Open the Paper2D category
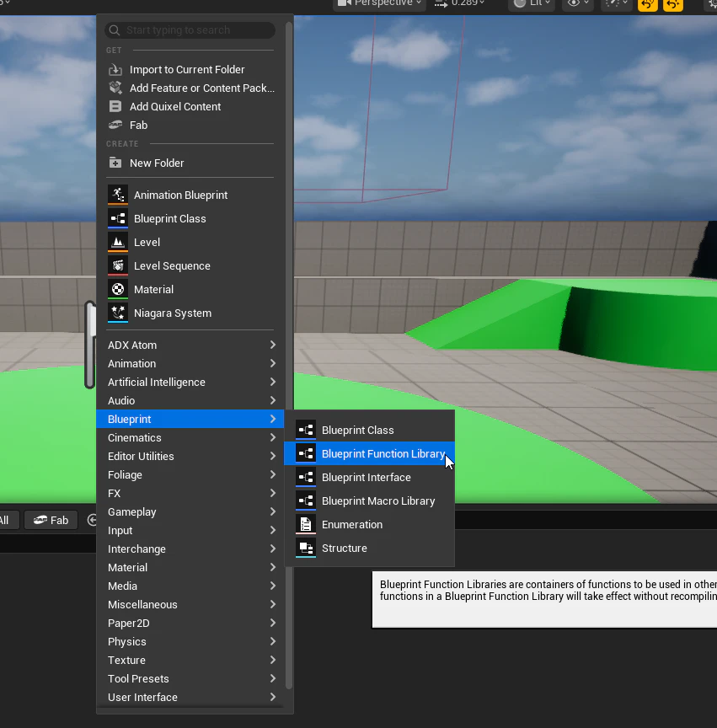This screenshot has width=717, height=728. tap(190, 624)
